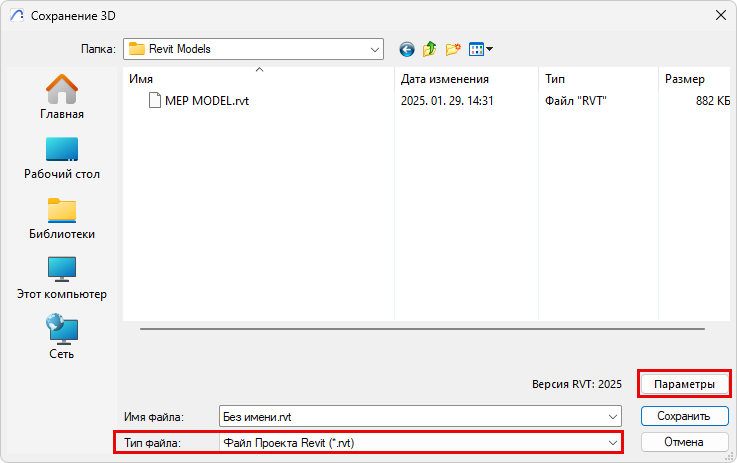737x463 pixels.
Task: Go up one folder level
Action: pyautogui.click(x=429, y=49)
